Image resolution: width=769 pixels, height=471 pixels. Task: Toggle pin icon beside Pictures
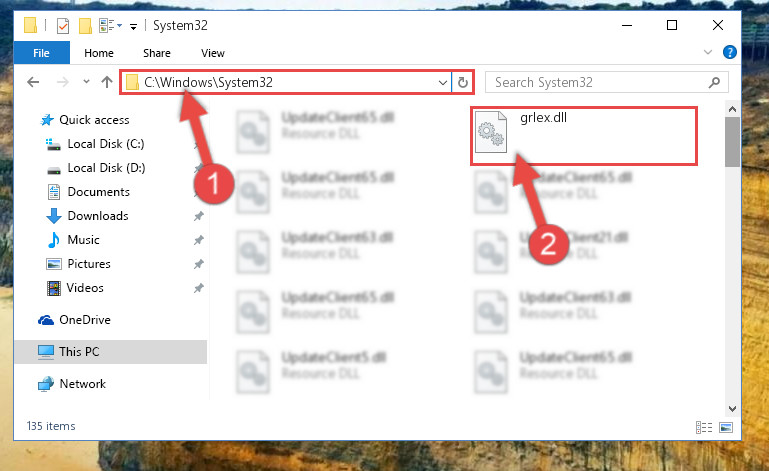pos(198,264)
